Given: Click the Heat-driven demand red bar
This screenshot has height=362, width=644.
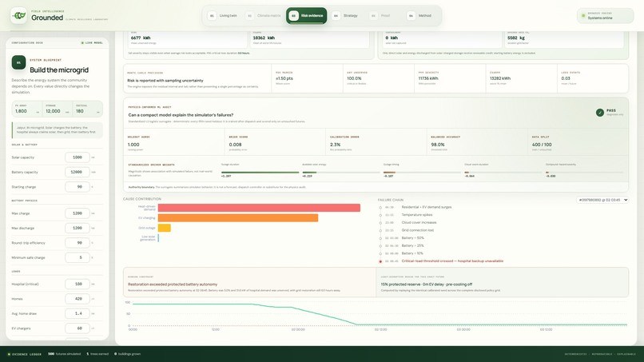Looking at the screenshot, I should [259, 208].
